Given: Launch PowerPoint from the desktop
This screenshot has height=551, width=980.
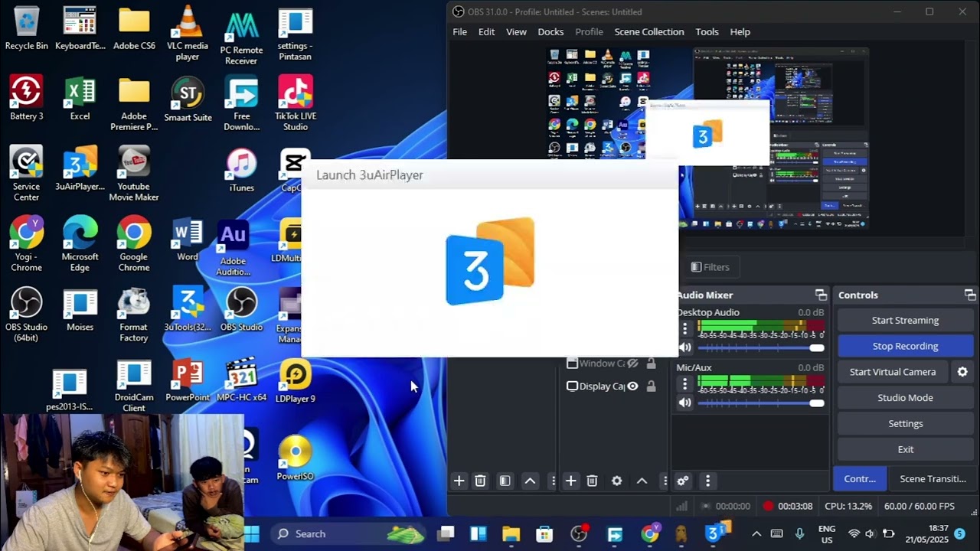Looking at the screenshot, I should coord(188,380).
